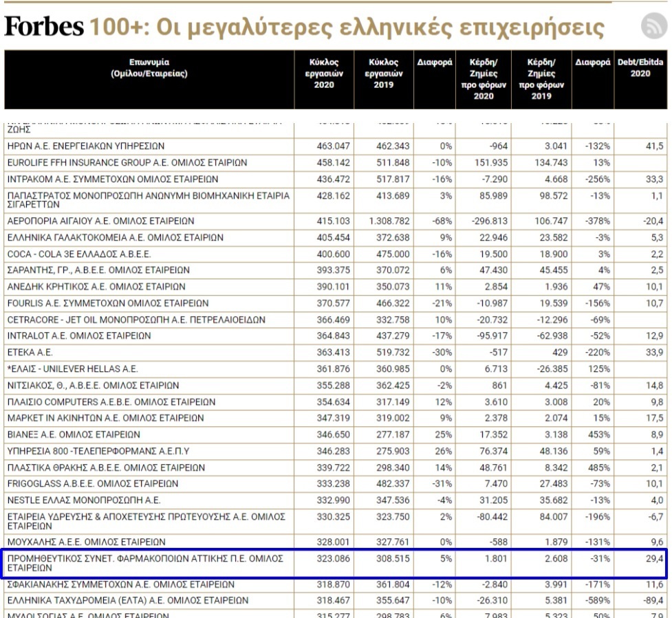Viewport: 672px width, 618px height.
Task: Click 'NESTLE ΕΛΛΑΣ ΜΟΝΟΠΡΟΣΩΠΗ Α.Ε.' name
Action: click(84, 500)
